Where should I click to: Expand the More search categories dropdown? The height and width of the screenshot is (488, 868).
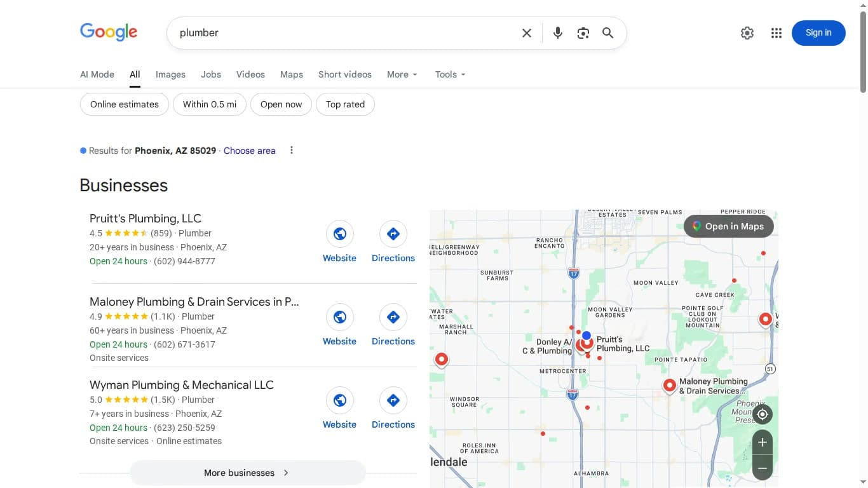[402, 74]
